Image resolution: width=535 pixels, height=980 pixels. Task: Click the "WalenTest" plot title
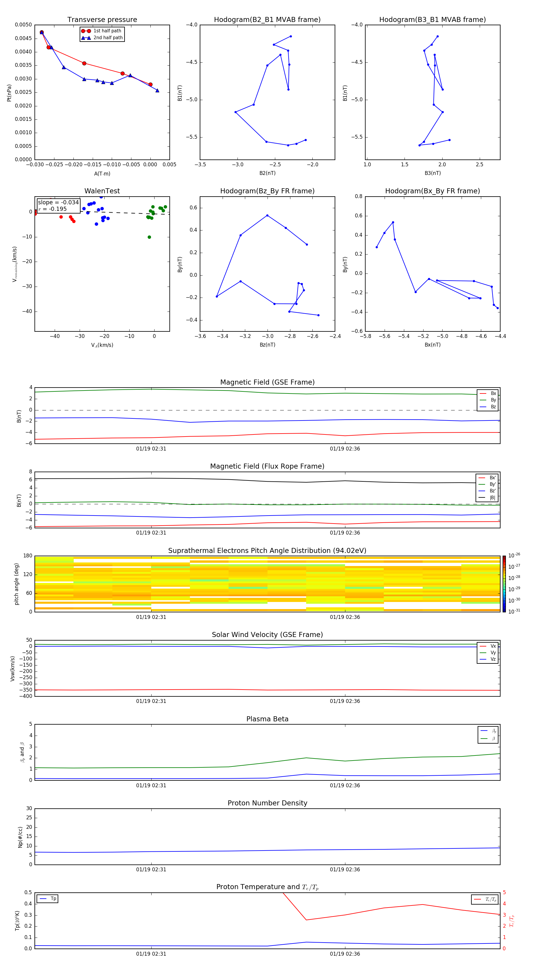(x=102, y=191)
